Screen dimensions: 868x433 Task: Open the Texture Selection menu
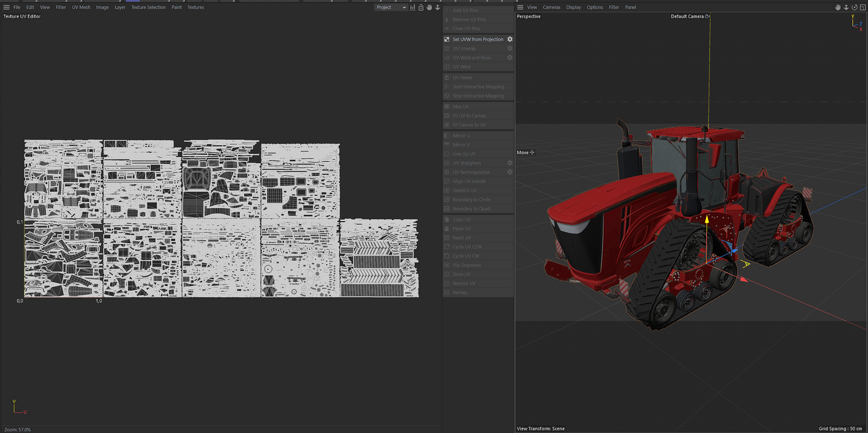(148, 8)
